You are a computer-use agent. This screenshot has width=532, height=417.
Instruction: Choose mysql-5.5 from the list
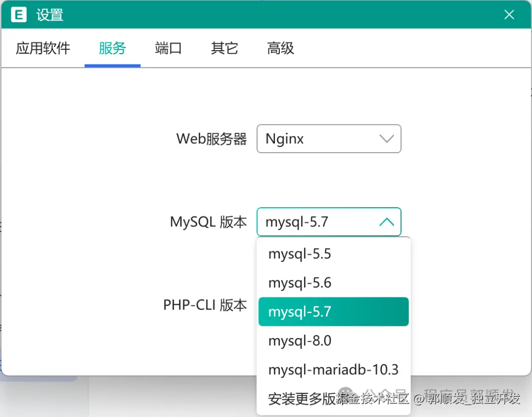click(333, 254)
